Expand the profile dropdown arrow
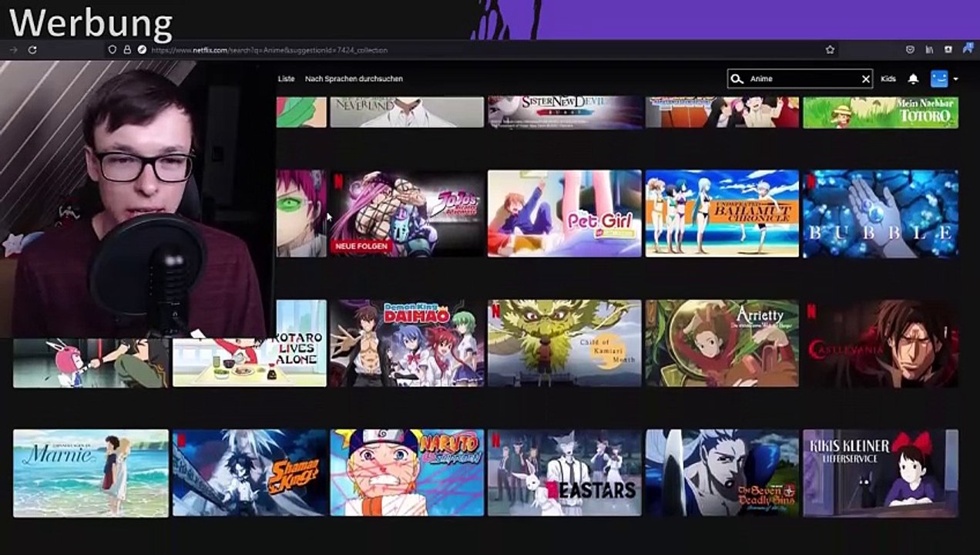980x555 pixels. tap(955, 79)
